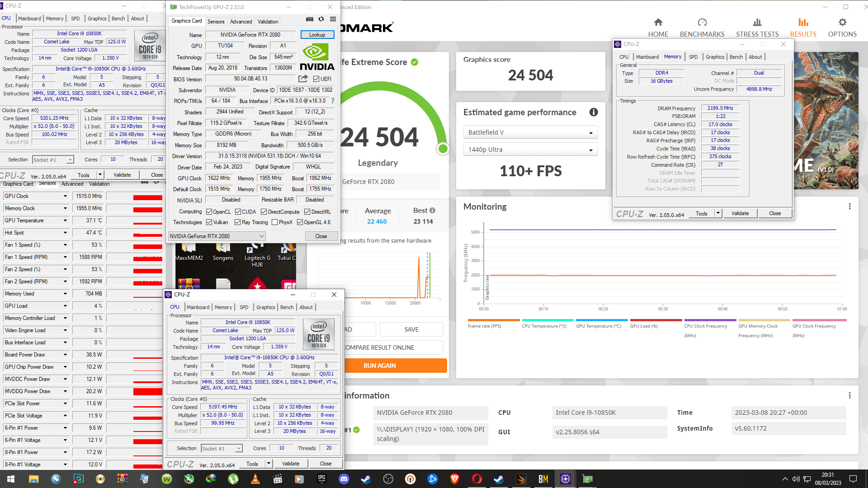Screen dimensions: 868x488
Task: Toggle the DirectML checkbox
Action: (307, 212)
